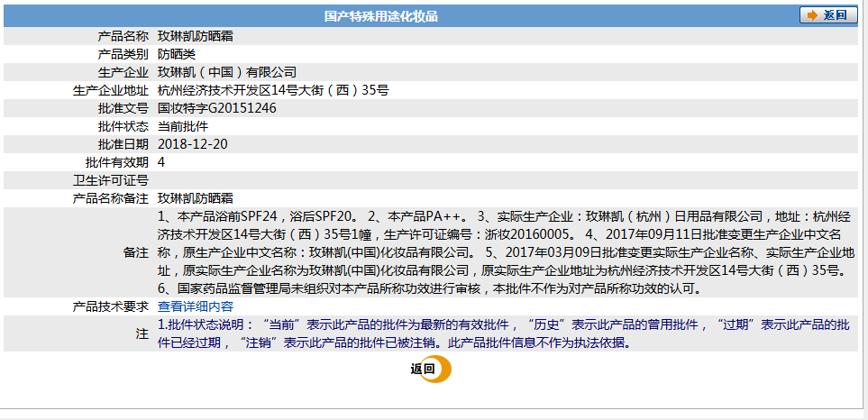Click the remark line starting 6、国家药品监督管理局
This screenshot has width=868, height=420.
(430, 288)
